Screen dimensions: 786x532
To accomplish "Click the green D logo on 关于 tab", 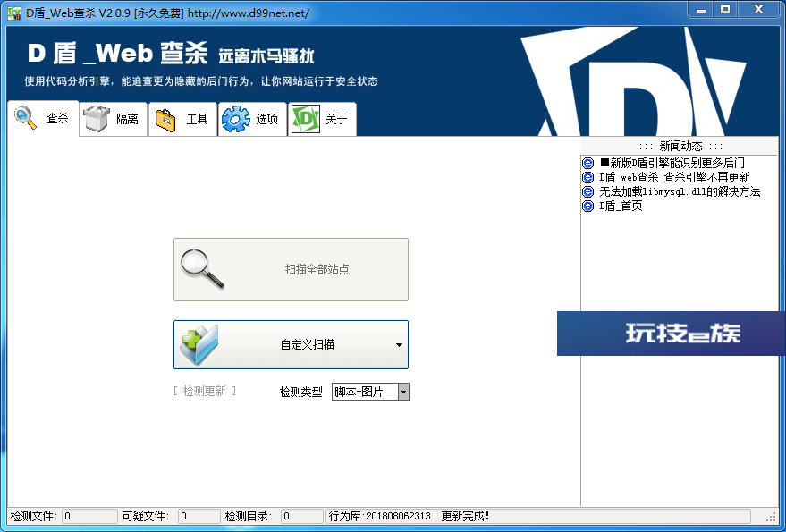I will pyautogui.click(x=305, y=119).
